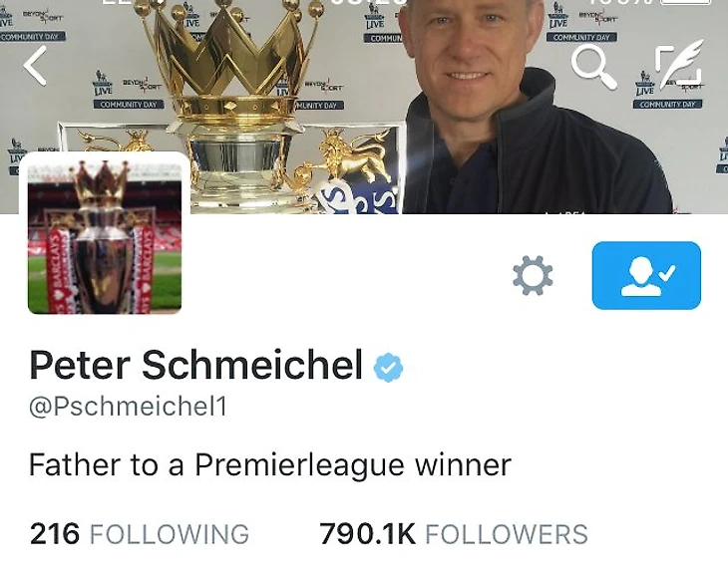728x573 pixels.
Task: Tap the Peter Schmeichel display name
Action: (195, 365)
